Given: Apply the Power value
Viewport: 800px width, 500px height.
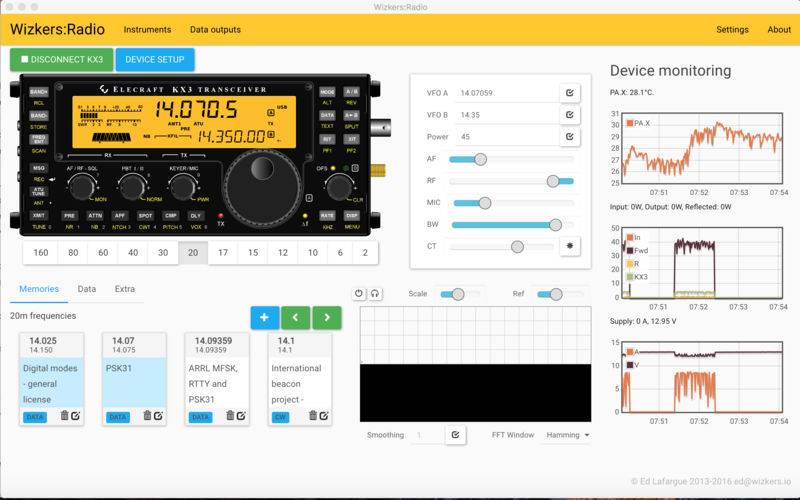Looking at the screenshot, I should point(569,137).
